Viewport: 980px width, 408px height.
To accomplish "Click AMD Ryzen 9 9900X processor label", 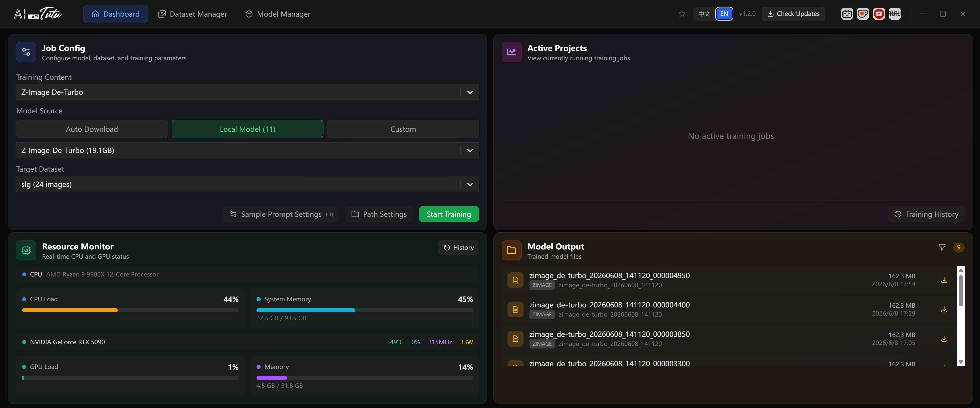I will 102,274.
